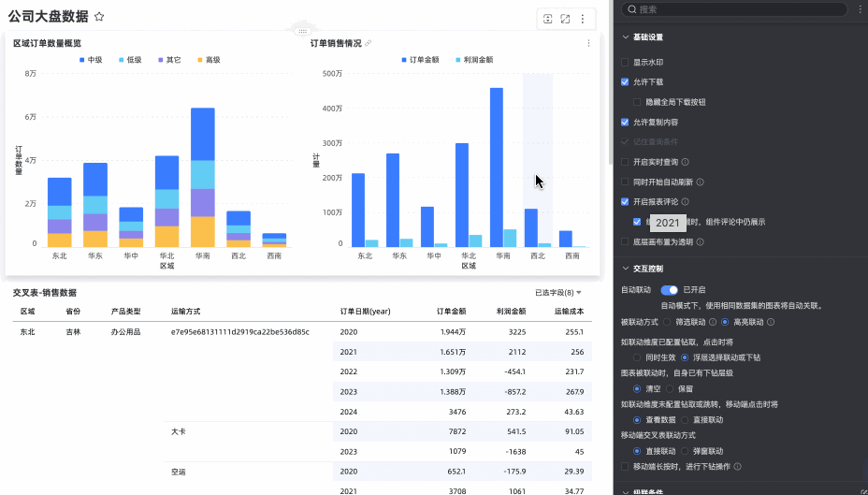868x495 pixels.
Task: Sort by 订单金额 column header
Action: pos(451,312)
